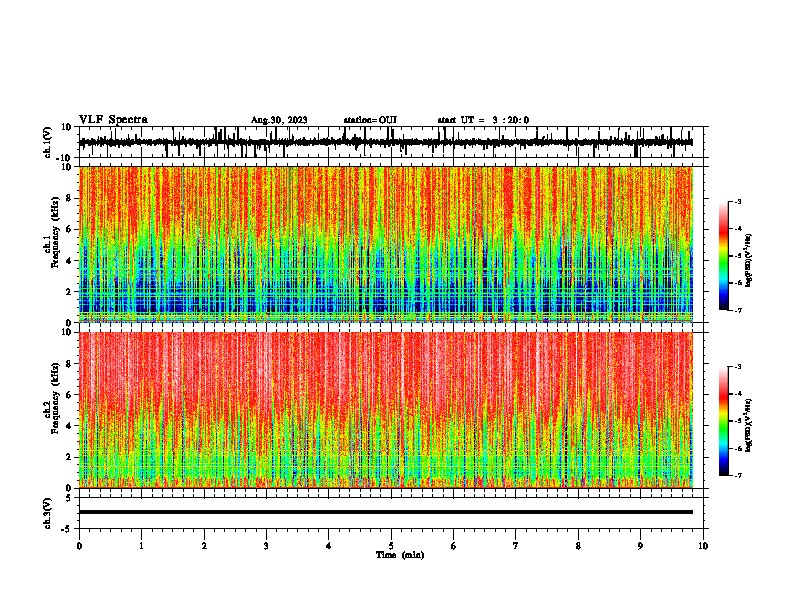
Task: Click the "ch.1(V)" waveform axis label
Action: [48, 142]
